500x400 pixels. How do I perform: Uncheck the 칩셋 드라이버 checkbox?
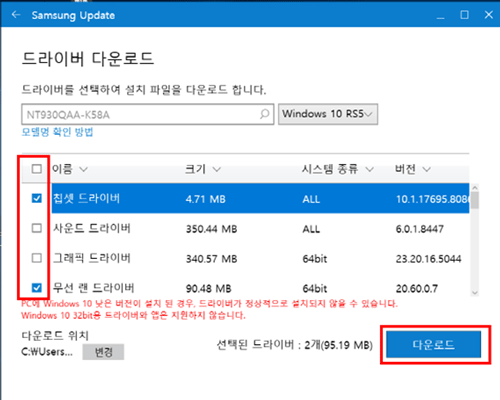click(37, 198)
